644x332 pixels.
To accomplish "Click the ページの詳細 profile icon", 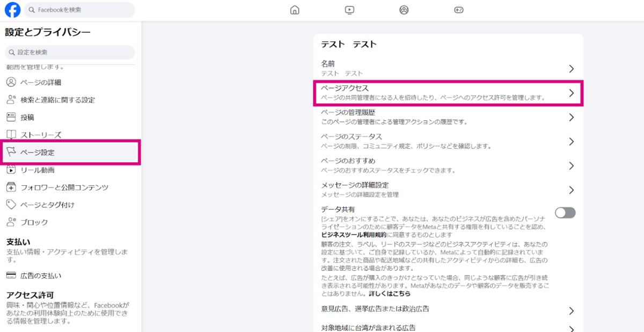I will (x=11, y=82).
